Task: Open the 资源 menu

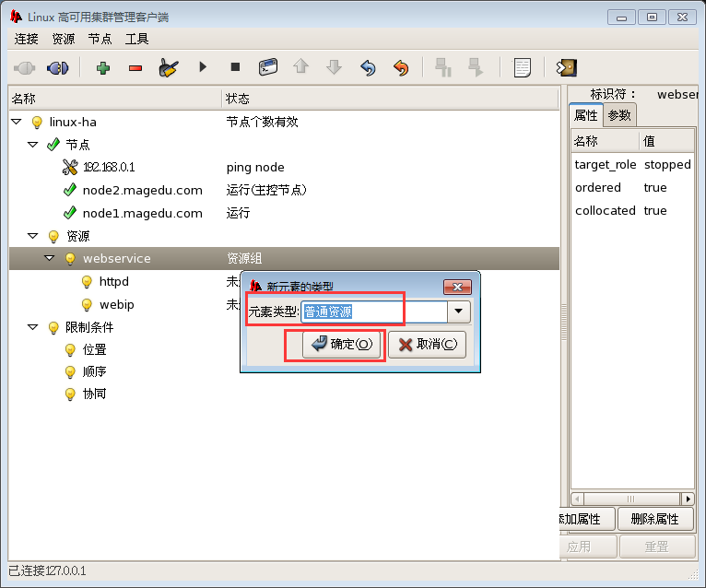Action: 64,39
